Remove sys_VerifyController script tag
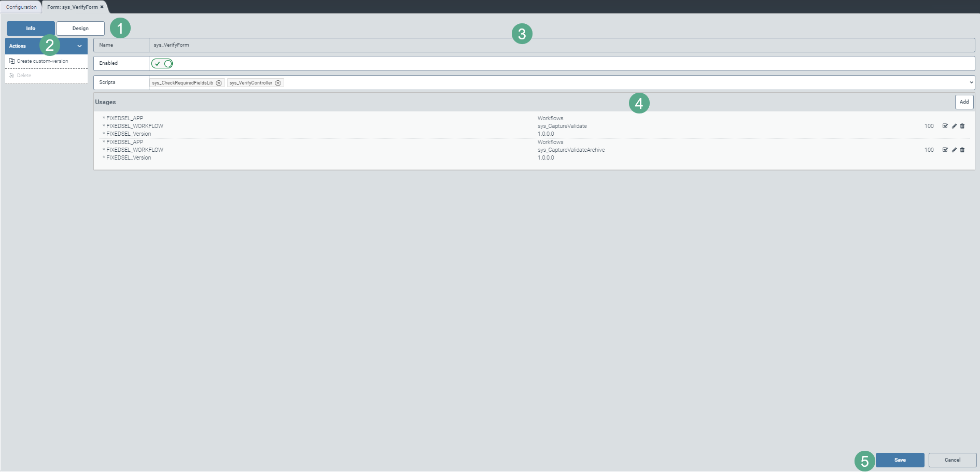Viewport: 980px width, 472px height. (x=278, y=83)
